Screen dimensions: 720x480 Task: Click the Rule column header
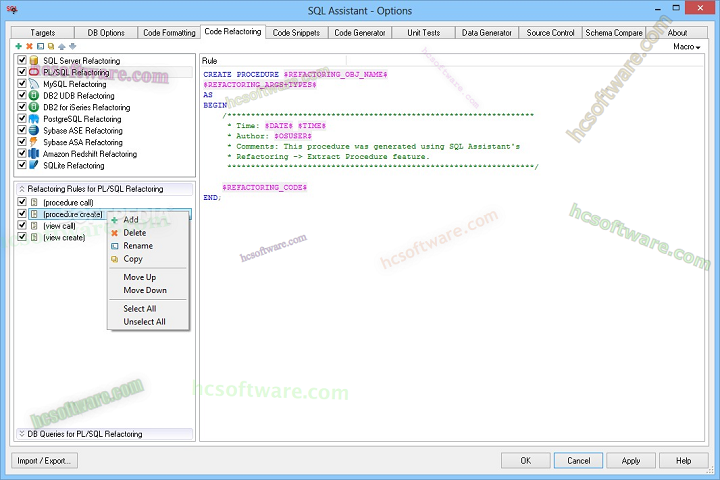(x=273, y=61)
